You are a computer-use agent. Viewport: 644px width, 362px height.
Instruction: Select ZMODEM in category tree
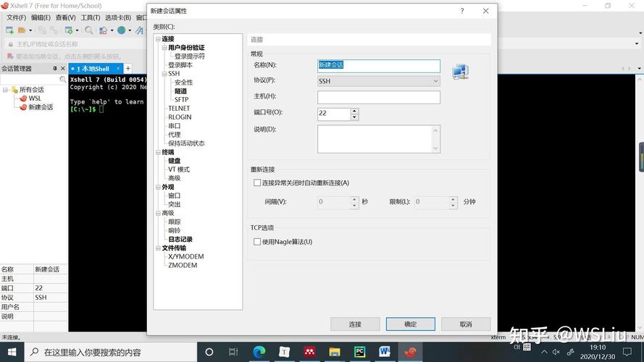(x=183, y=265)
